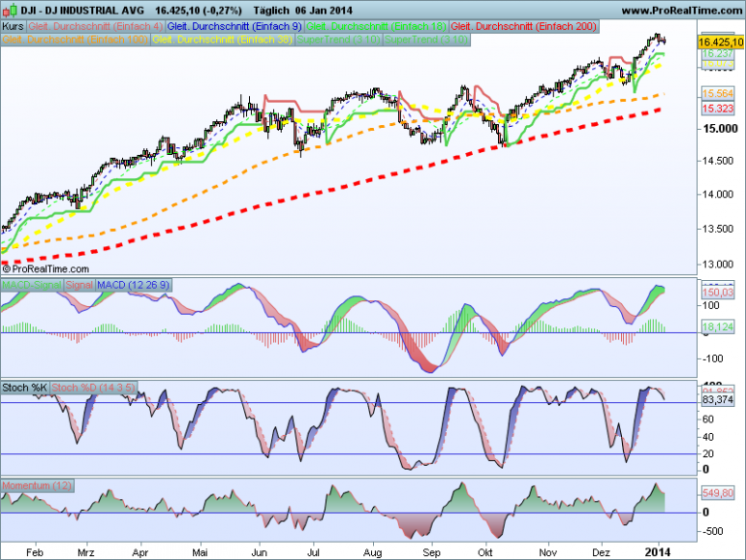
Task: Click the quote 16.425,10 (-0,27%) in header
Action: point(198,11)
